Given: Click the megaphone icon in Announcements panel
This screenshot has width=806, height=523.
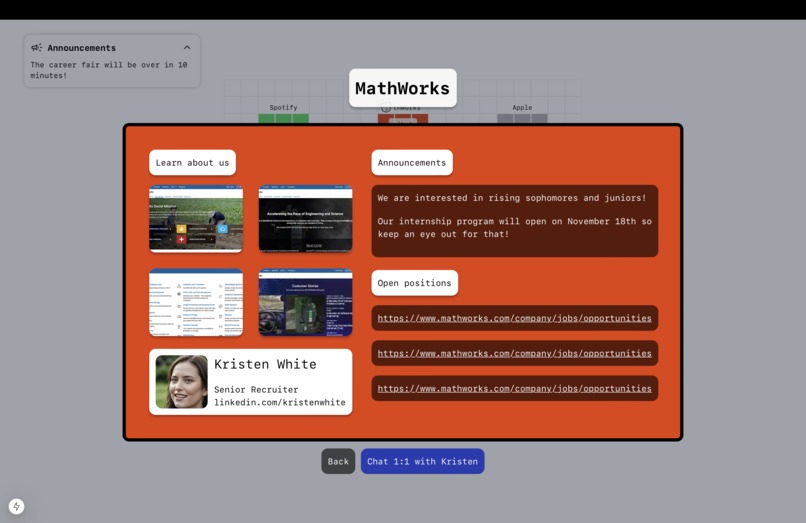Looking at the screenshot, I should (x=36, y=48).
